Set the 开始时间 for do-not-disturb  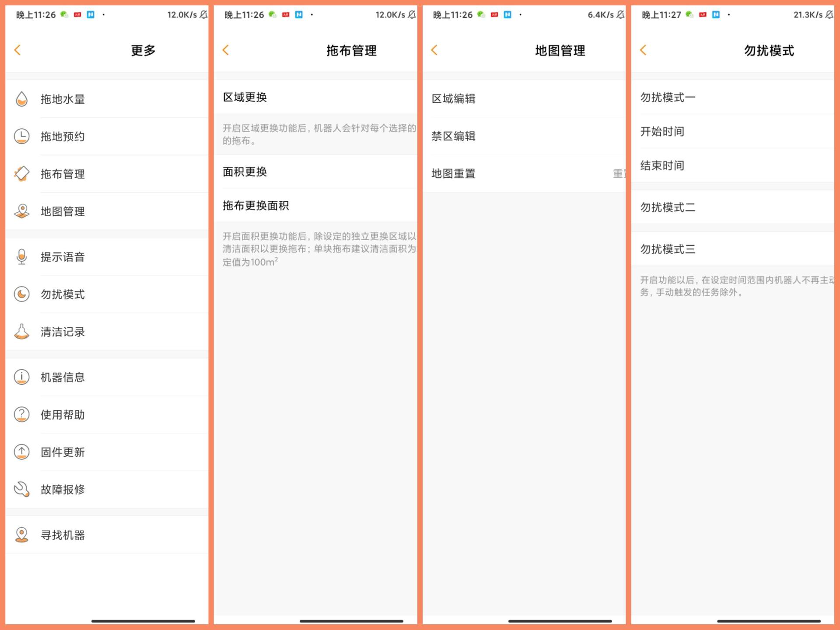(x=663, y=131)
